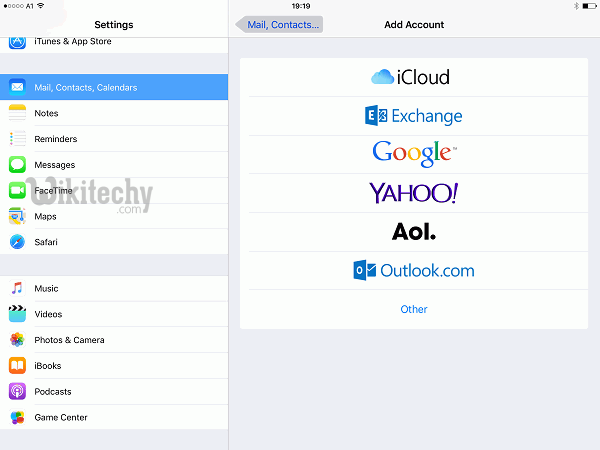Open the iBooks settings row
This screenshot has width=600, height=450.
tap(114, 366)
